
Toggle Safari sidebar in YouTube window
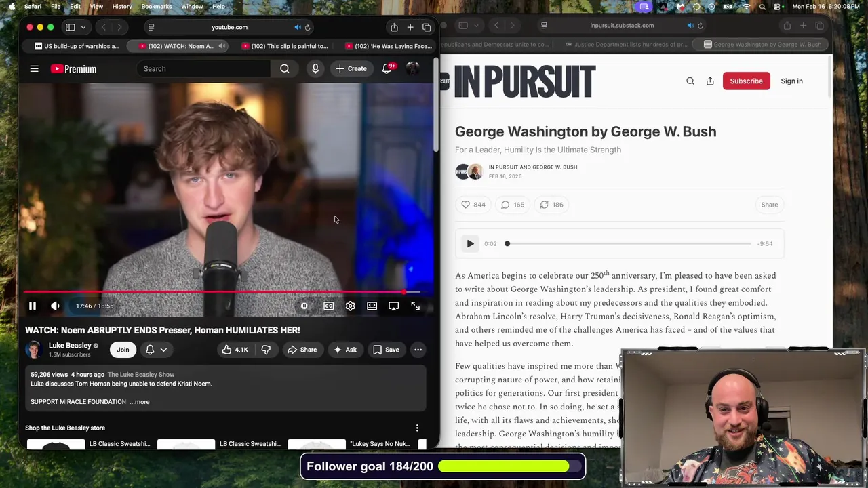[70, 27]
